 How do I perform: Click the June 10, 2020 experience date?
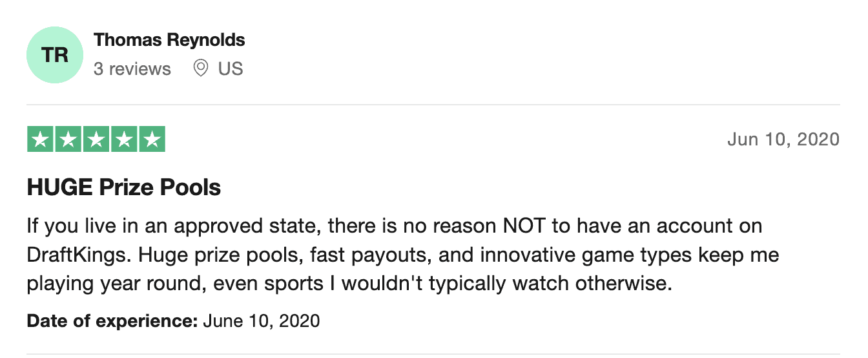pyautogui.click(x=262, y=321)
